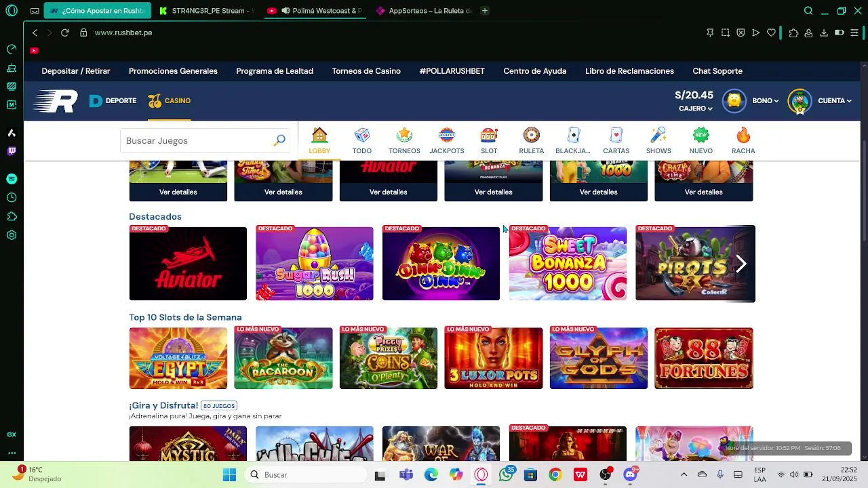Screen dimensions: 868x488
Task: Open the 88 Fortunes slot
Action: coord(704,358)
